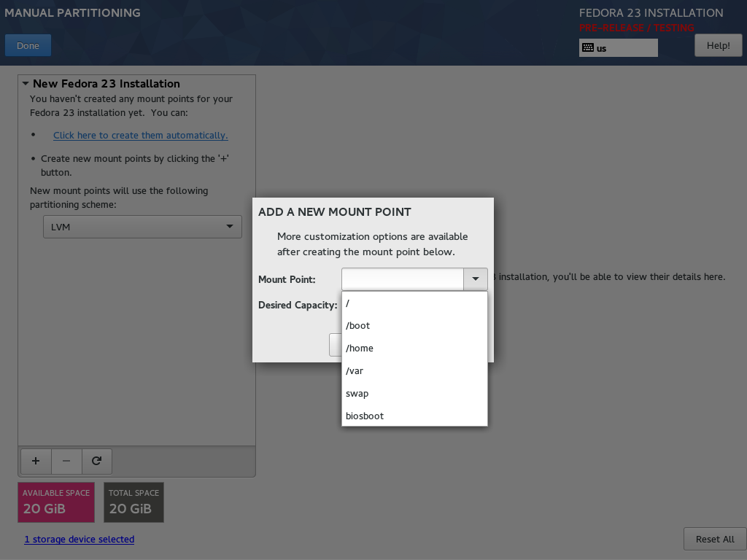Select /home in the mount point list
This screenshot has height=560, width=747.
point(414,348)
